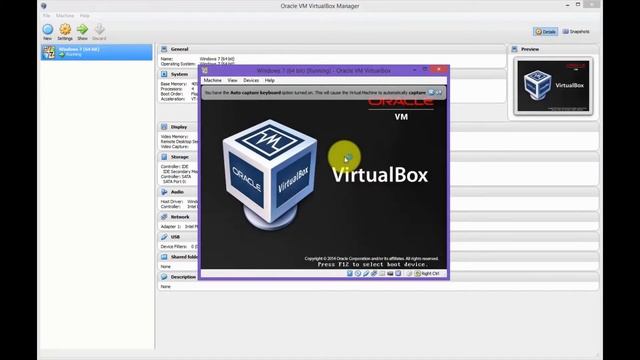Image resolution: width=640 pixels, height=360 pixels.
Task: Click the Audio section title link
Action: (177, 192)
